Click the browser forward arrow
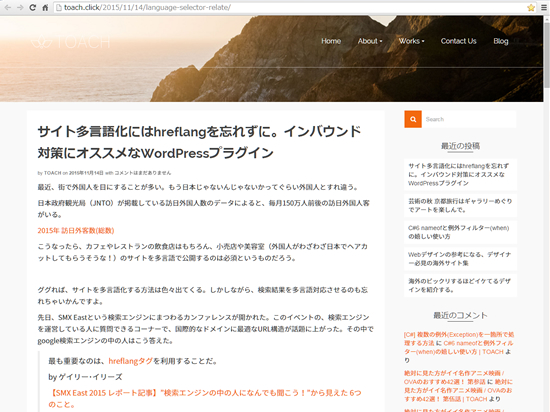550x412 pixels. [20, 7]
